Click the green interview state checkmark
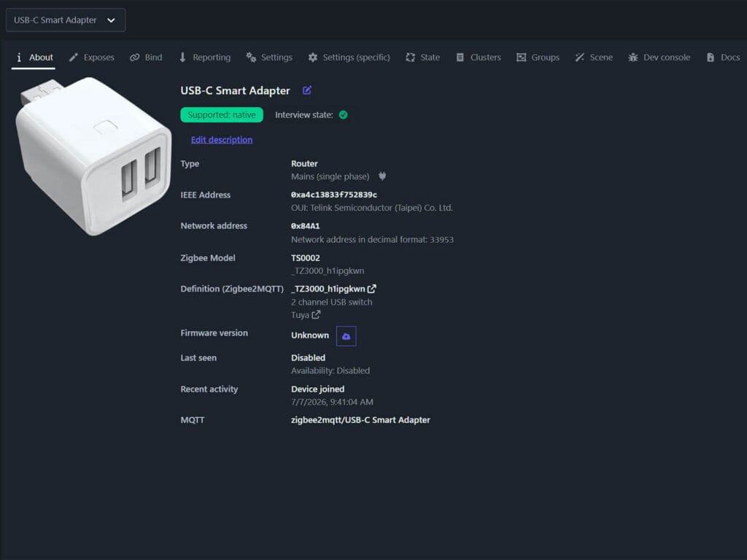Image resolution: width=747 pixels, height=560 pixels. coord(343,114)
